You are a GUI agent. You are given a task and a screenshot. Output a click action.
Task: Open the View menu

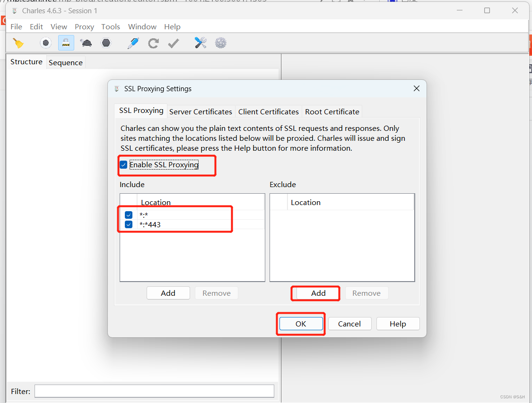(59, 27)
